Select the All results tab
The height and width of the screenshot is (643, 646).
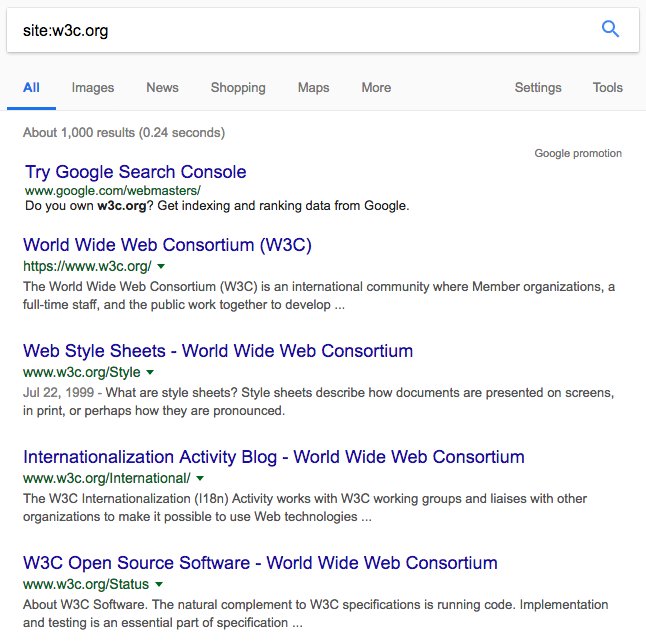pos(31,88)
